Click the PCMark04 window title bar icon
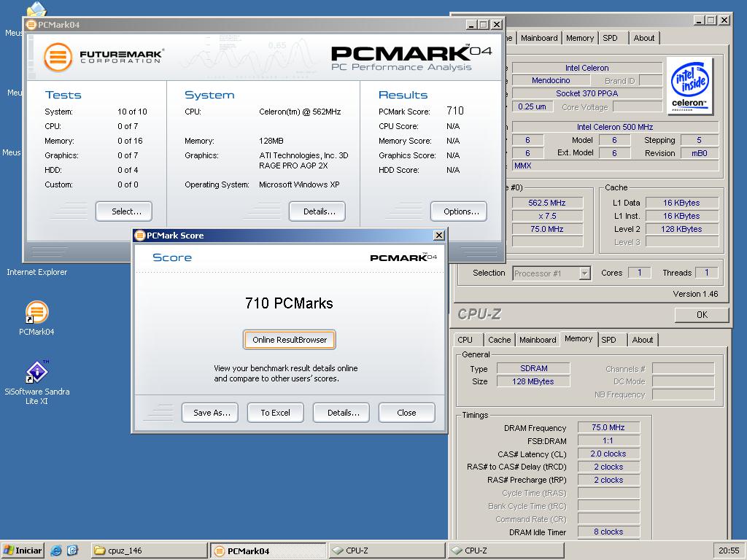The height and width of the screenshot is (560, 747). pyautogui.click(x=31, y=25)
